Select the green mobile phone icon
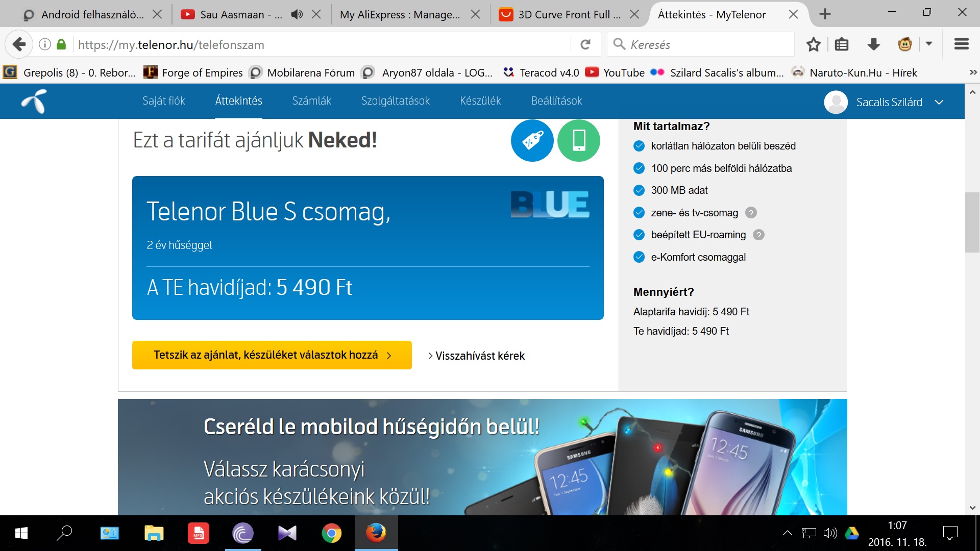The image size is (980, 551). click(x=579, y=140)
